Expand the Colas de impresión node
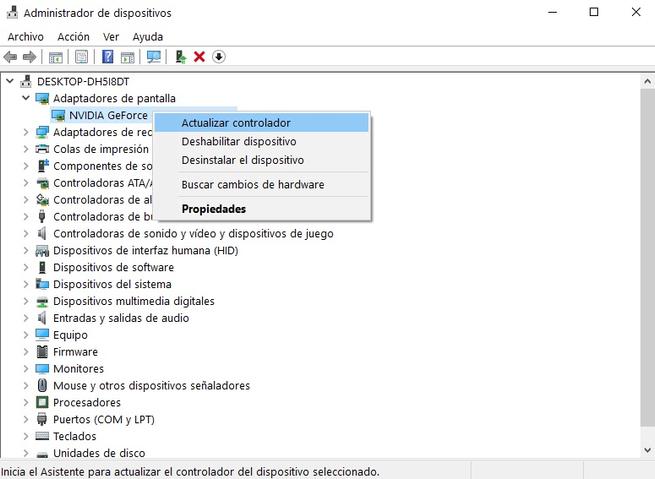 (26, 149)
